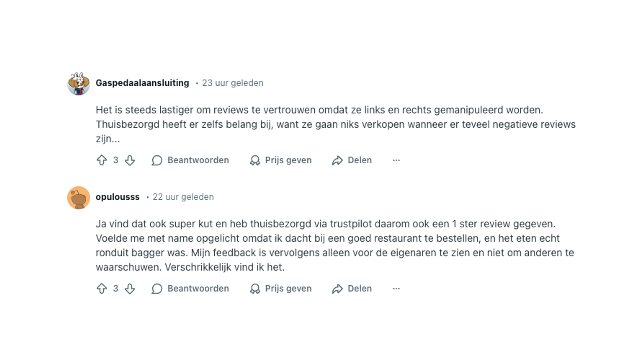
Task: Click Gaspedaalaansluiting's avatar
Action: 78,83
